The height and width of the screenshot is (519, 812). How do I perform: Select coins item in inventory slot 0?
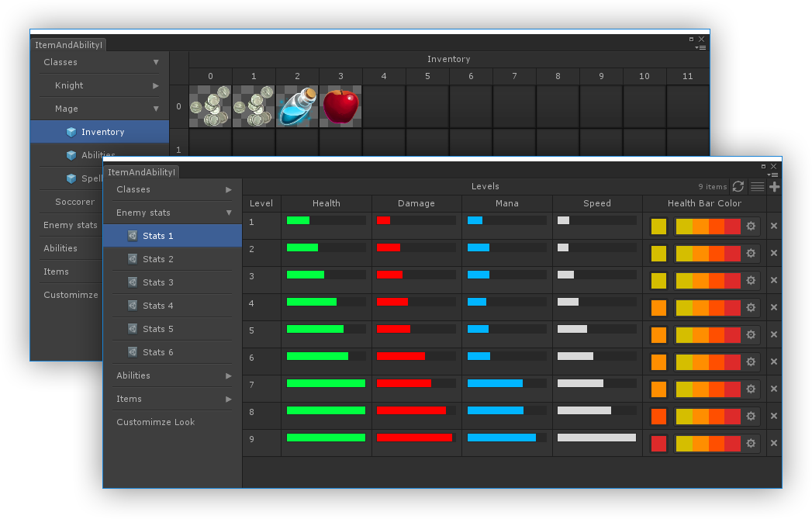pyautogui.click(x=210, y=106)
